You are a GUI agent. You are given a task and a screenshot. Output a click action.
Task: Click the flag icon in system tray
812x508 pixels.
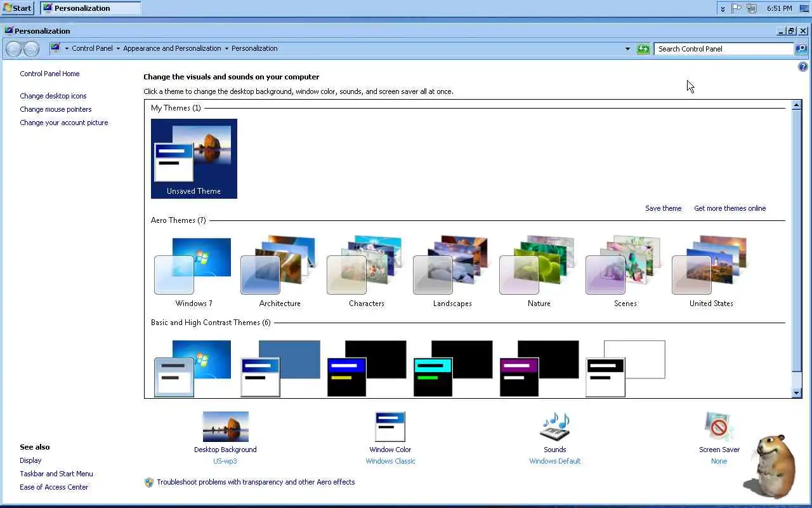coord(737,8)
